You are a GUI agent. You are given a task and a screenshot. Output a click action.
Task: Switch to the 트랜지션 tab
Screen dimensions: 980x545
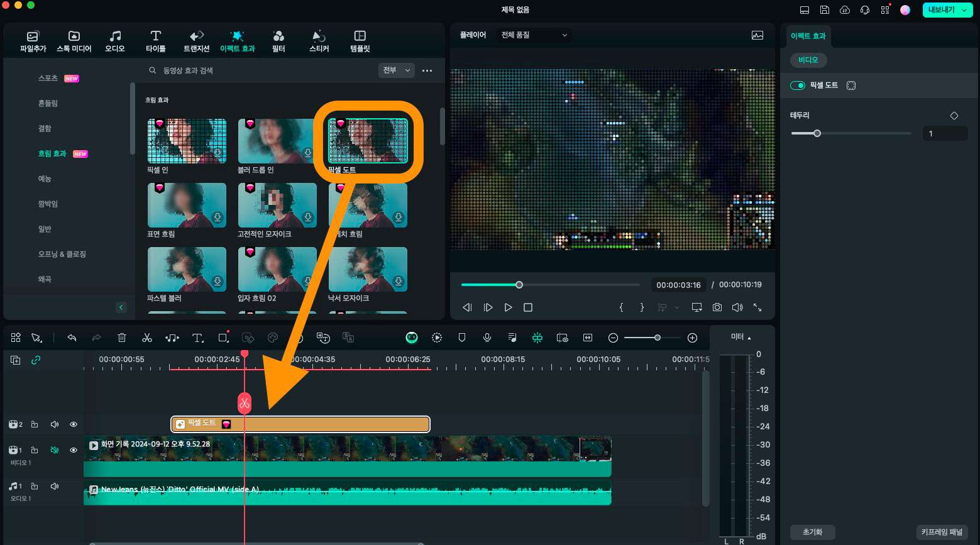[197, 41]
